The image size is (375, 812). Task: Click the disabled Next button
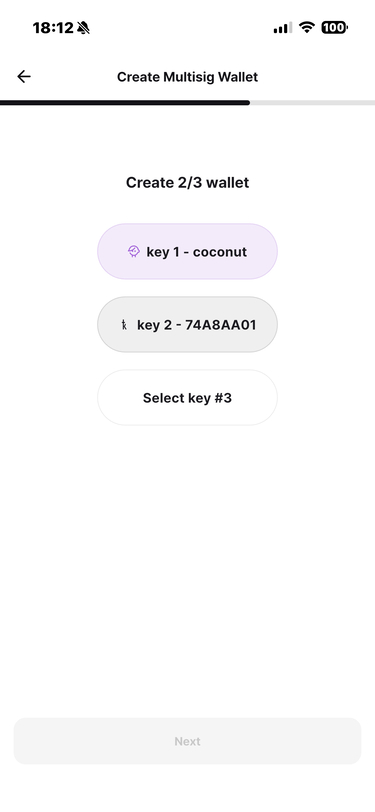(x=188, y=741)
